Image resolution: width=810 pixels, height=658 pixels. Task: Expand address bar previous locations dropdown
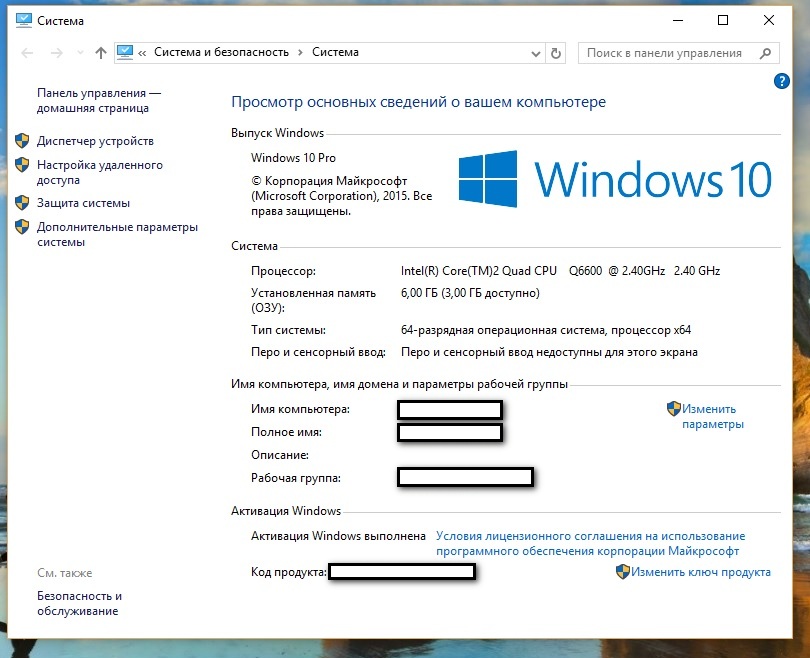tap(533, 53)
